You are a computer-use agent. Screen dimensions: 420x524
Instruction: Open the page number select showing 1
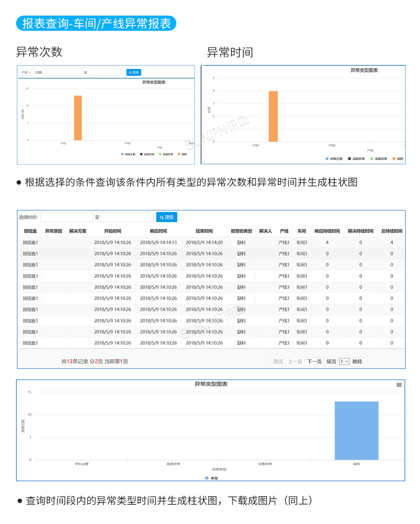point(344,361)
